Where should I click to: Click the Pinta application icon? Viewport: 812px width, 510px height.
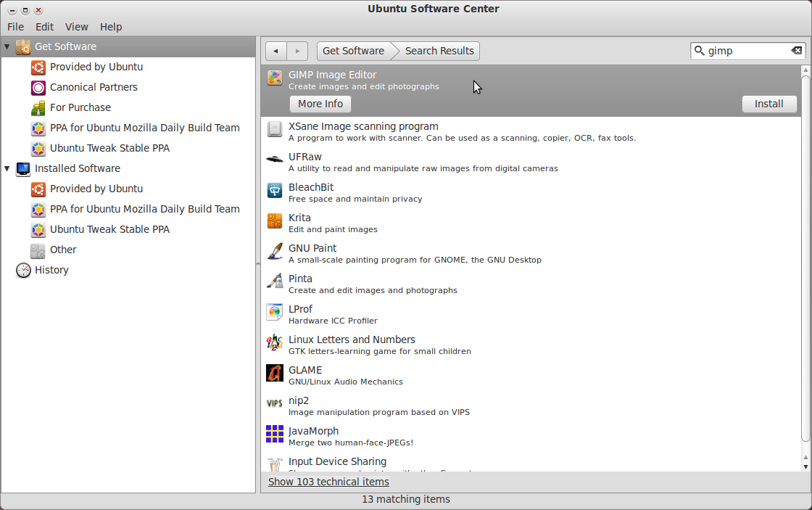[x=275, y=281]
